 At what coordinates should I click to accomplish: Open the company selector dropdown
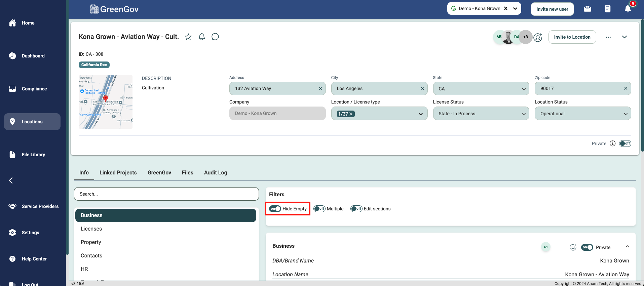tap(515, 8)
